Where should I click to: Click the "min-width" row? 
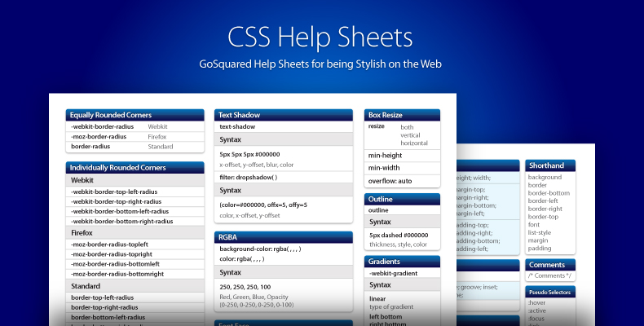point(402,168)
